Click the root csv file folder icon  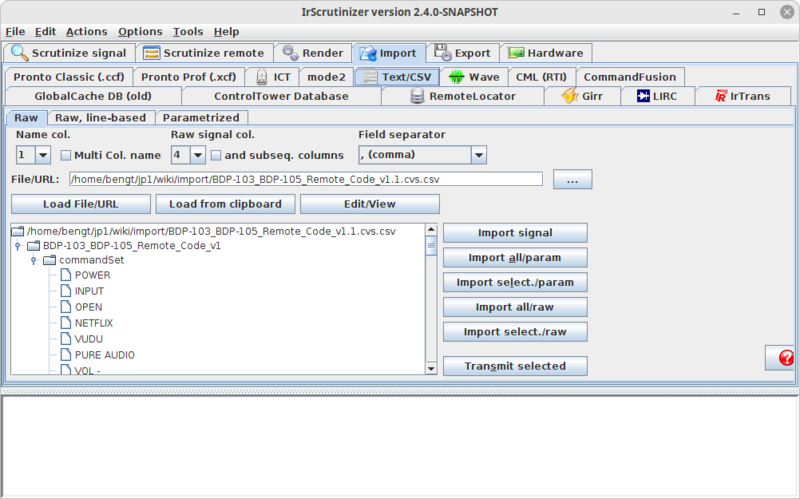[18, 232]
